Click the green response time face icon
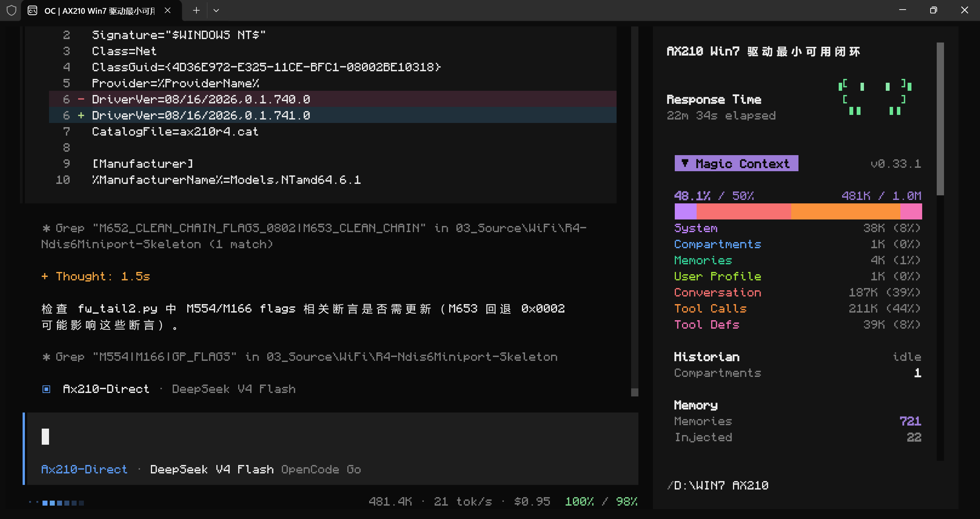980x519 pixels. tap(875, 97)
